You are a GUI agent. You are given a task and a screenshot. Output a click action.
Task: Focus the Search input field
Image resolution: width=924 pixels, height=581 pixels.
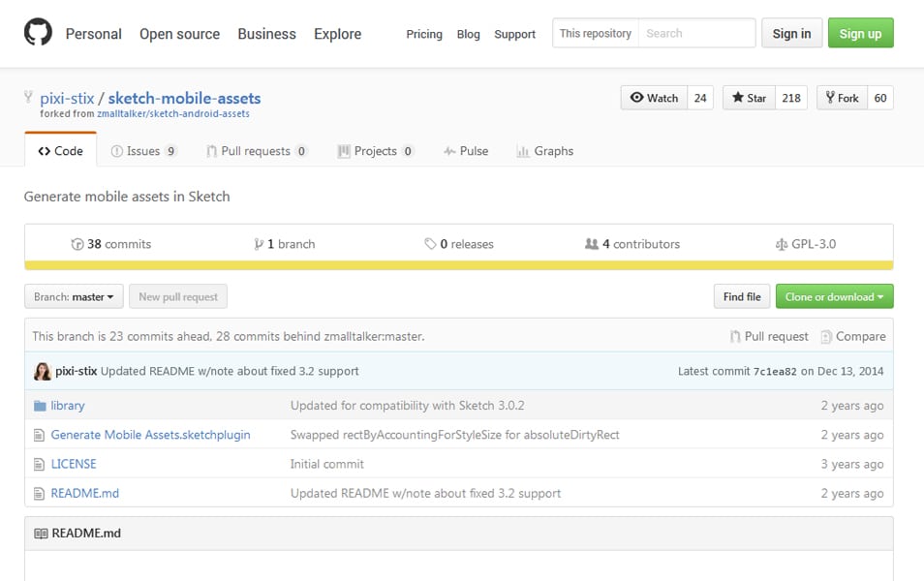pos(696,33)
